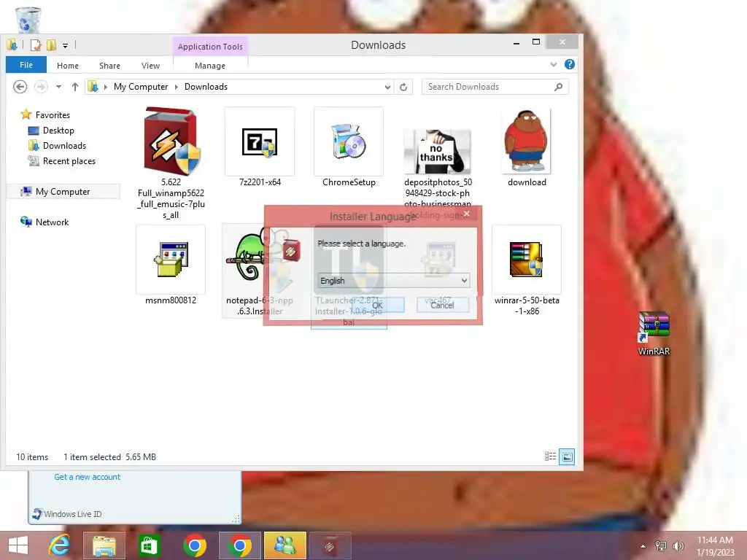Open File Explorer from the taskbar
The image size is (747, 560).
tap(104, 545)
